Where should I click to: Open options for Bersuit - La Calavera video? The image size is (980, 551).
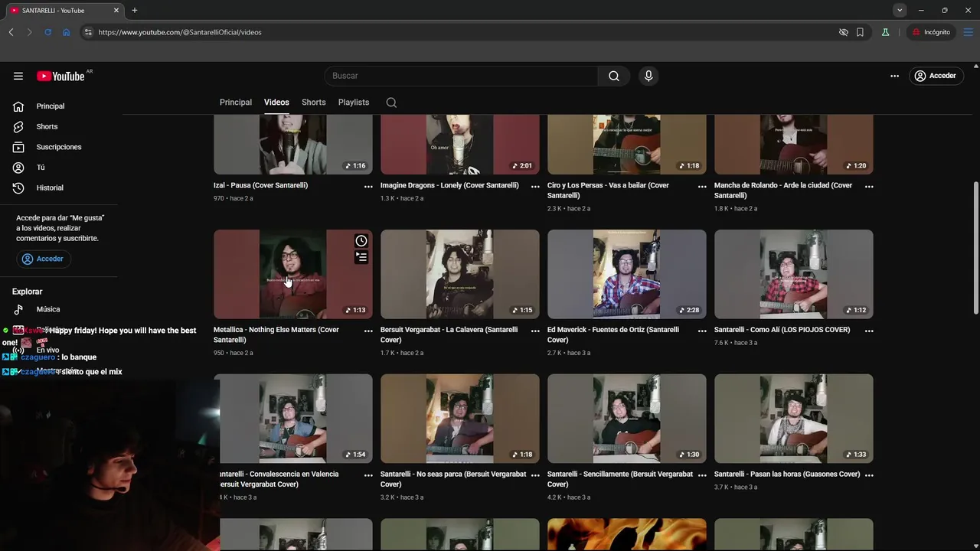coord(535,331)
